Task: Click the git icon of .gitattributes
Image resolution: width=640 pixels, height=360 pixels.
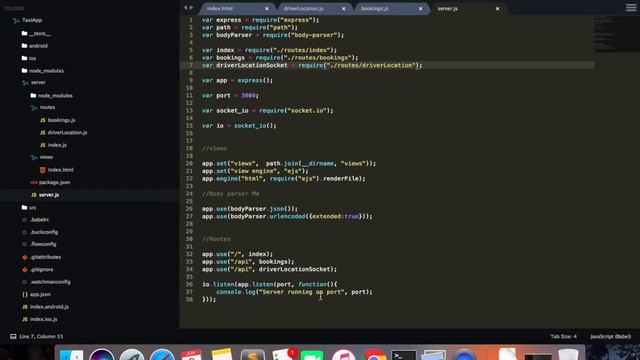Action: click(25, 257)
